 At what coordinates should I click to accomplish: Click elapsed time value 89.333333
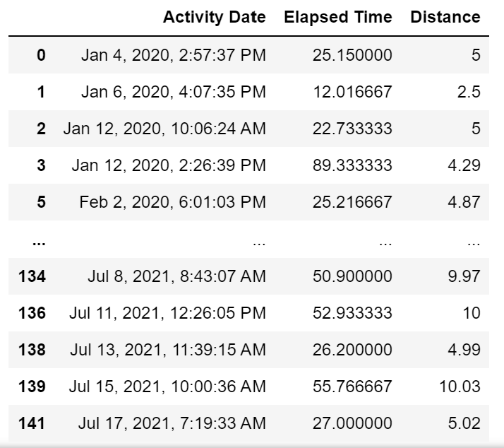(x=352, y=165)
